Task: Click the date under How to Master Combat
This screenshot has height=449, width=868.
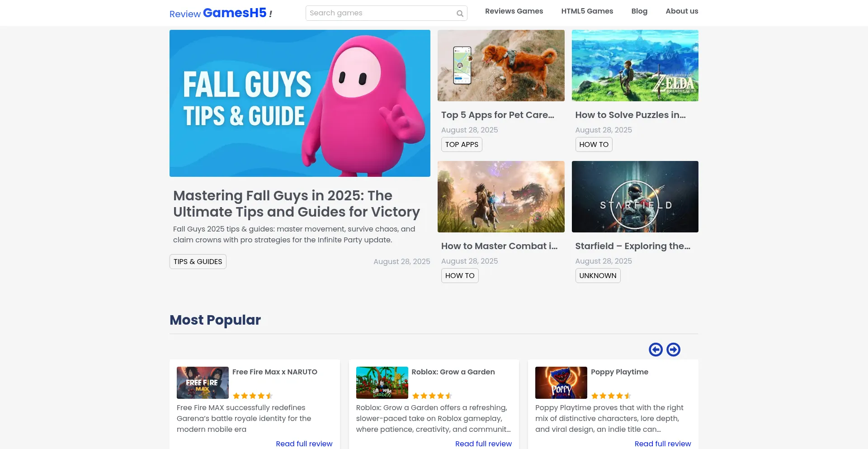Action: pyautogui.click(x=469, y=261)
